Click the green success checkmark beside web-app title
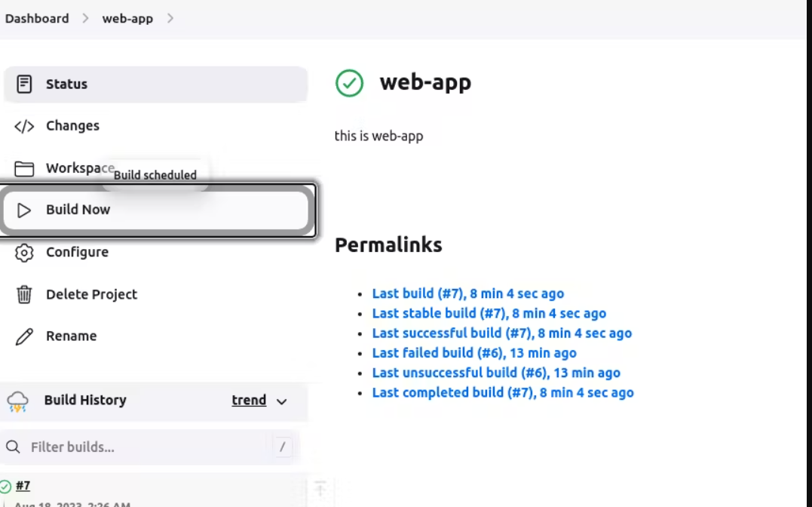Viewport: 812px width, 507px height. pyautogui.click(x=349, y=83)
